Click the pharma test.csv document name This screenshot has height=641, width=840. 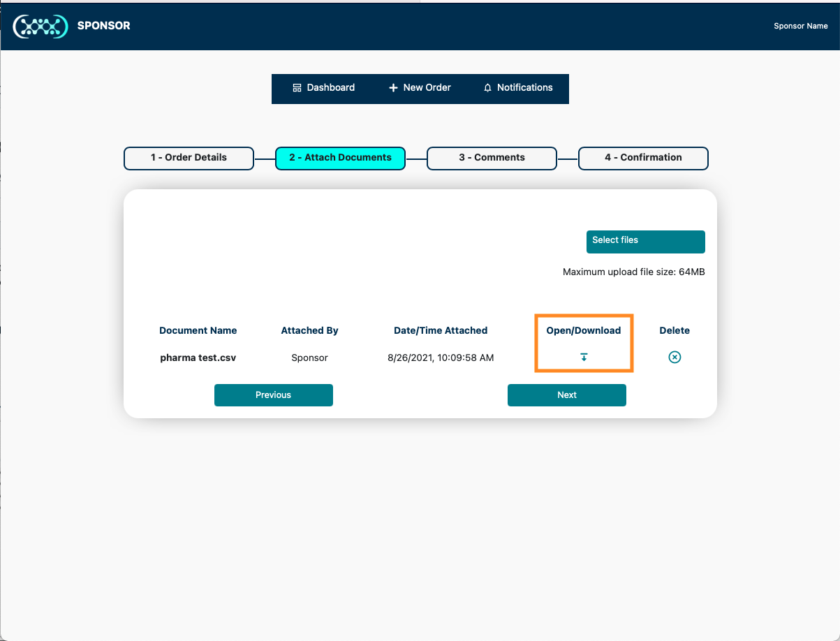tap(198, 358)
